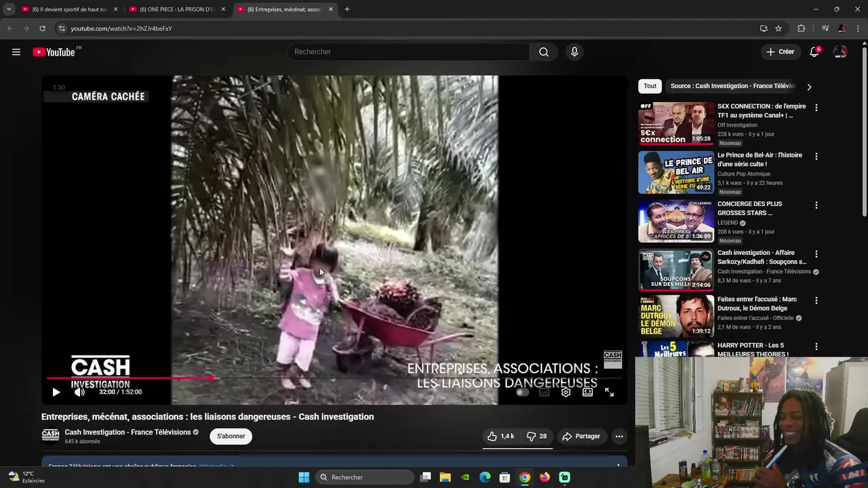Toggle subtitles in the player
The width and height of the screenshot is (868, 488).
pyautogui.click(x=544, y=392)
